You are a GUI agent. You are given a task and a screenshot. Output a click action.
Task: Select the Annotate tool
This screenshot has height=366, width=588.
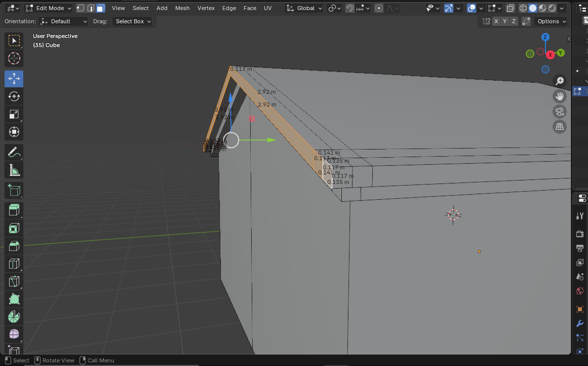tap(14, 153)
